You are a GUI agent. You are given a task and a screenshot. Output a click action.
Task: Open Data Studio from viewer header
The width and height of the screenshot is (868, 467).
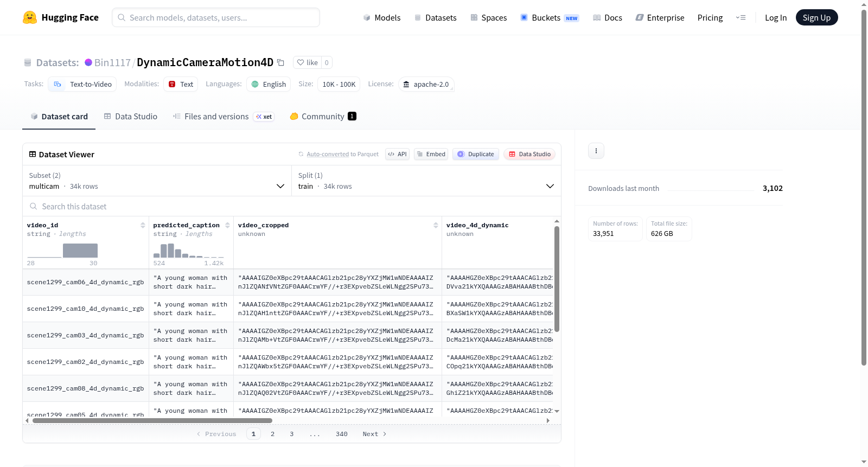click(x=529, y=154)
